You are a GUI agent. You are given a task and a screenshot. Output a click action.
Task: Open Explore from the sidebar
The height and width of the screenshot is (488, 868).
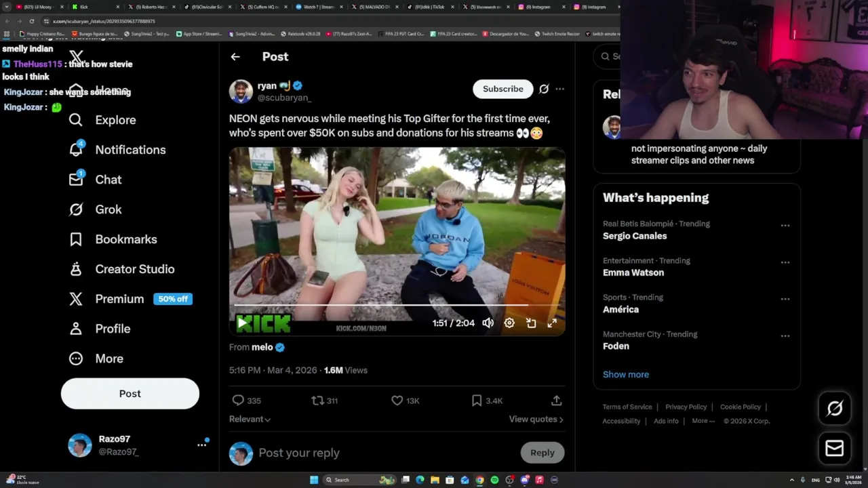pyautogui.click(x=102, y=120)
